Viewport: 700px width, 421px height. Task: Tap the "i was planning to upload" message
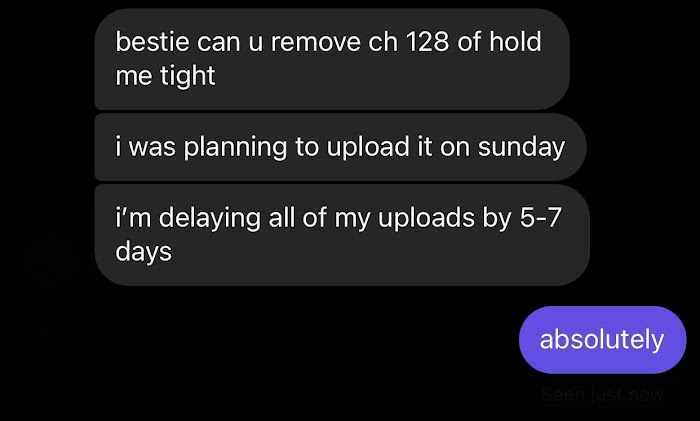[340, 147]
